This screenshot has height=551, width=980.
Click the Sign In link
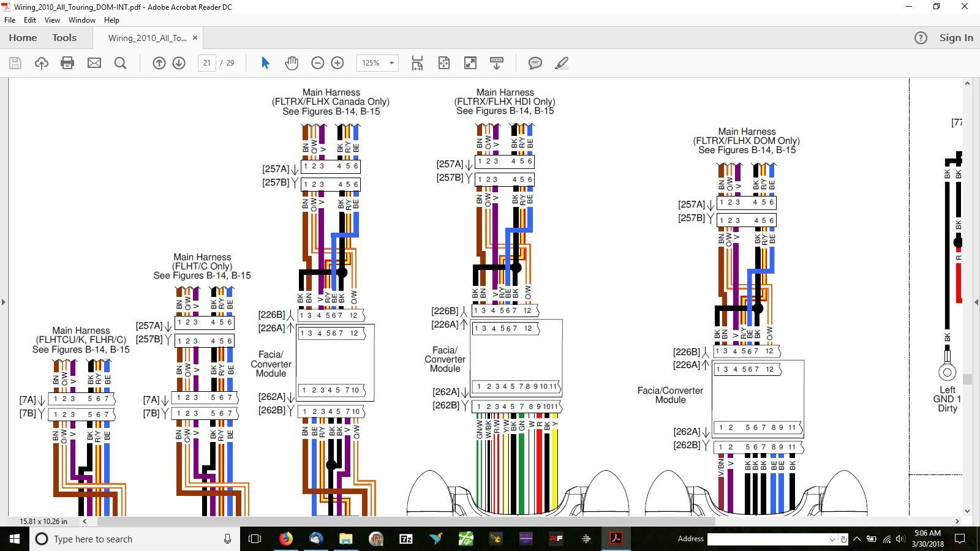956,38
